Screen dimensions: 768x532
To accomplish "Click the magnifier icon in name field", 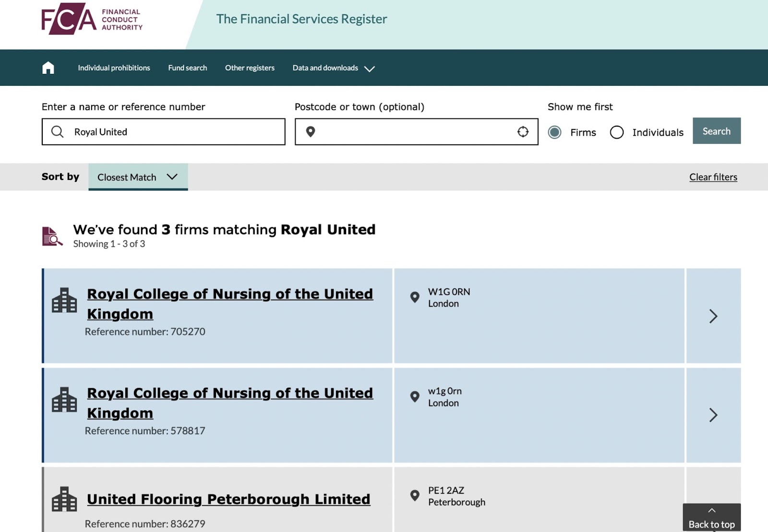I will pyautogui.click(x=57, y=131).
